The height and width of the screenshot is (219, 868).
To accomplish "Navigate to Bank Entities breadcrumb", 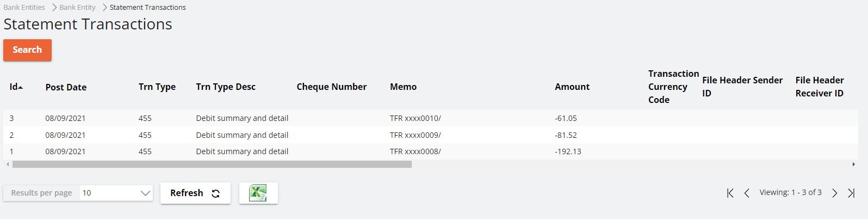I will click(24, 7).
